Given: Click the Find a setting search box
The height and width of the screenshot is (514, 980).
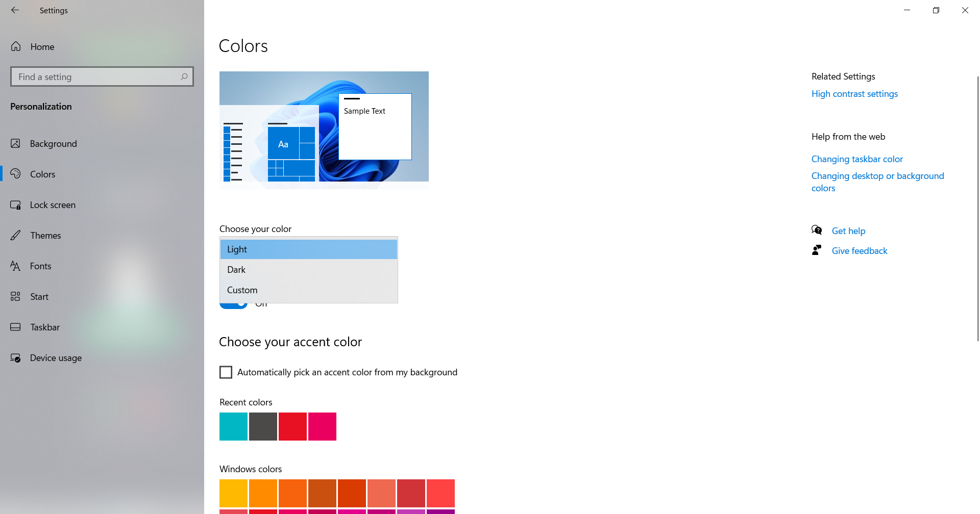Looking at the screenshot, I should [x=102, y=76].
